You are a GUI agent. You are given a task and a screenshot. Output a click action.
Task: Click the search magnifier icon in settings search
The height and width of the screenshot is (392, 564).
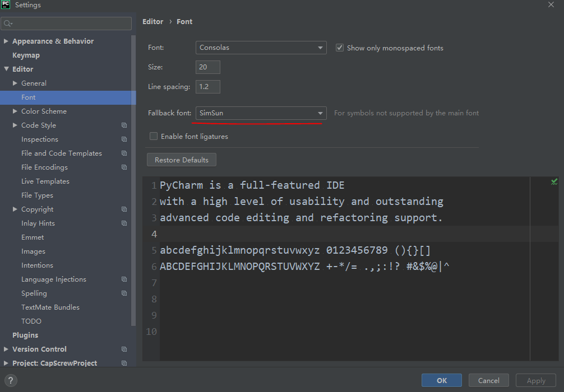coord(7,24)
